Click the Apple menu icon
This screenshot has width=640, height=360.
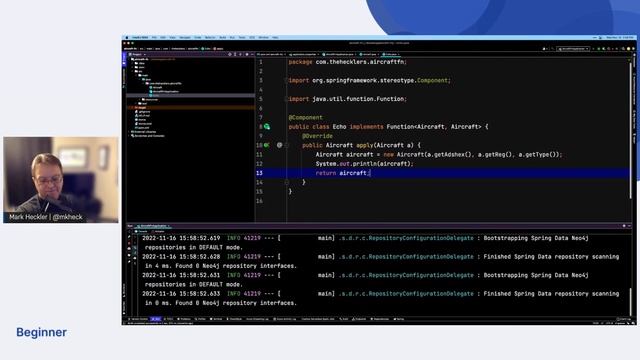coord(127,38)
